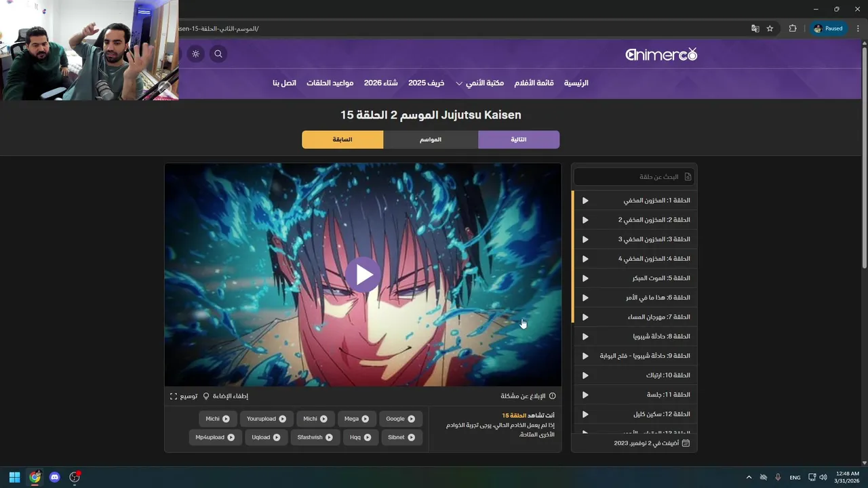Screen dimensions: 868x488
Task: Expand the player with توسيع icon
Action: (184, 396)
